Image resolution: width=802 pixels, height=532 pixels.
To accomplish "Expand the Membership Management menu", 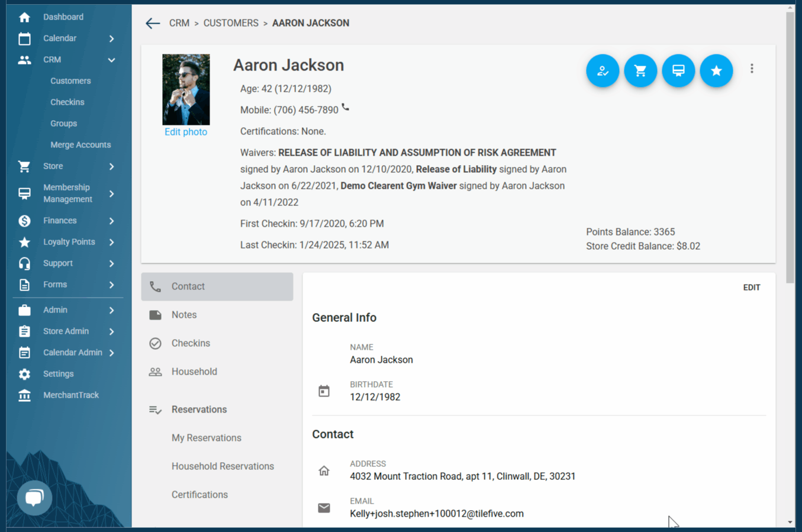I will point(111,194).
